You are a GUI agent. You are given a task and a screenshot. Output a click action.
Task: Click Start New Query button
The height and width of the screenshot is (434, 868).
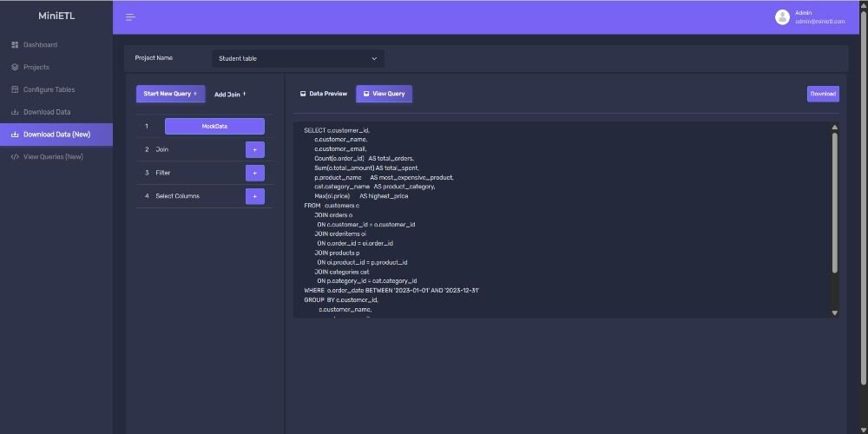coord(170,94)
